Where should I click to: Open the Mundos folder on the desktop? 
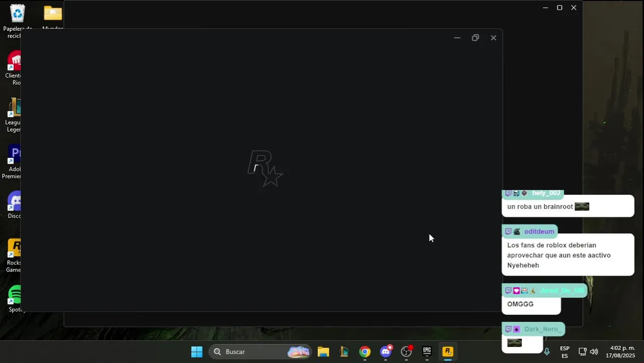click(x=53, y=18)
